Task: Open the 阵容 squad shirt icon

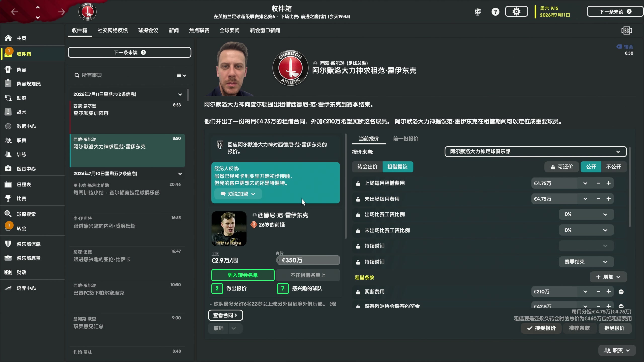Action: click(x=8, y=70)
